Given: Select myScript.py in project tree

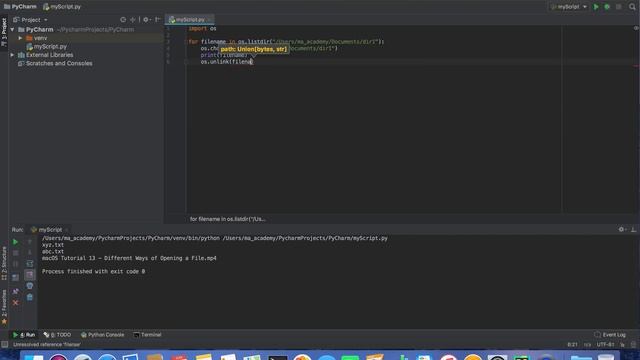Looking at the screenshot, I should [46, 47].
